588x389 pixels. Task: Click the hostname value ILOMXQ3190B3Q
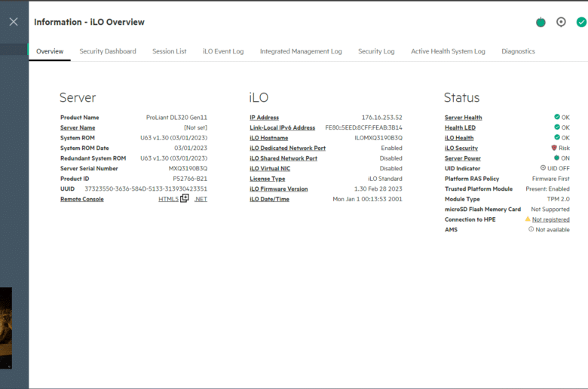coord(378,138)
